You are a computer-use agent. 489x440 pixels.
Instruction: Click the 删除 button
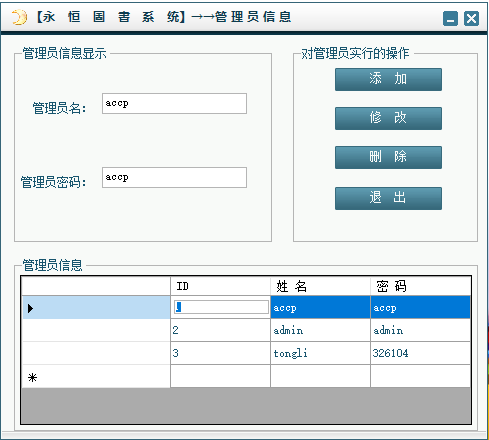388,157
